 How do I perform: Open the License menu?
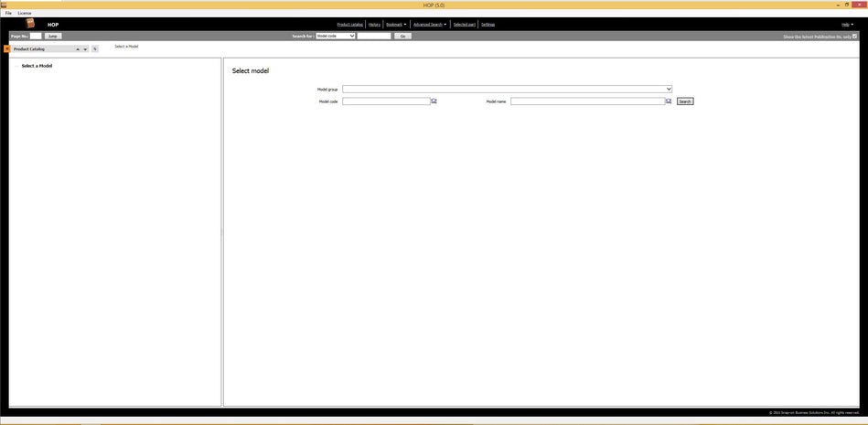click(x=25, y=13)
